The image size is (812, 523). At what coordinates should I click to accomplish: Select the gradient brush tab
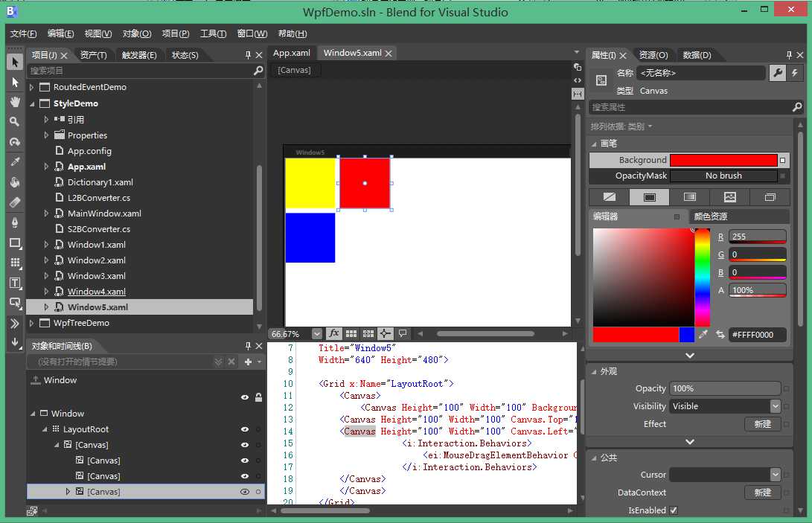(x=689, y=197)
